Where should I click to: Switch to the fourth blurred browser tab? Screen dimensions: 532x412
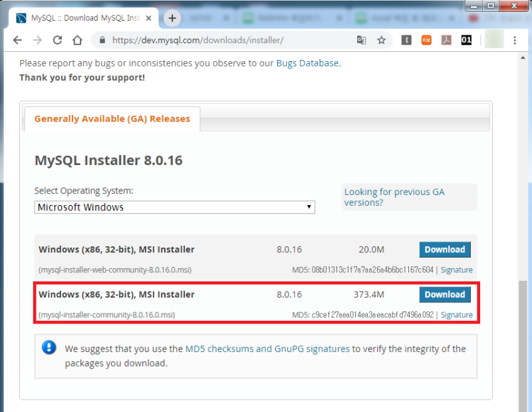coord(406,18)
